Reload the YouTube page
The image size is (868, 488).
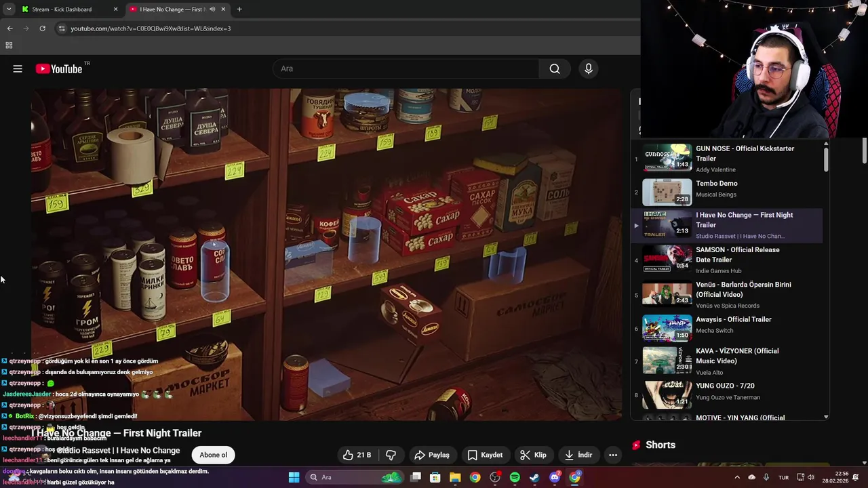tap(42, 28)
